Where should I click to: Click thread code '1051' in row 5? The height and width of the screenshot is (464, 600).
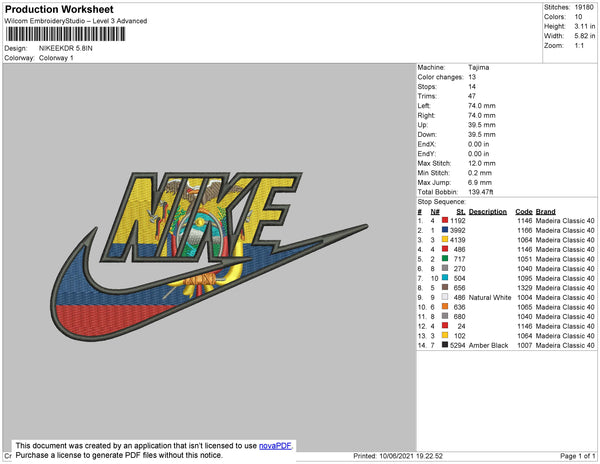(x=524, y=259)
